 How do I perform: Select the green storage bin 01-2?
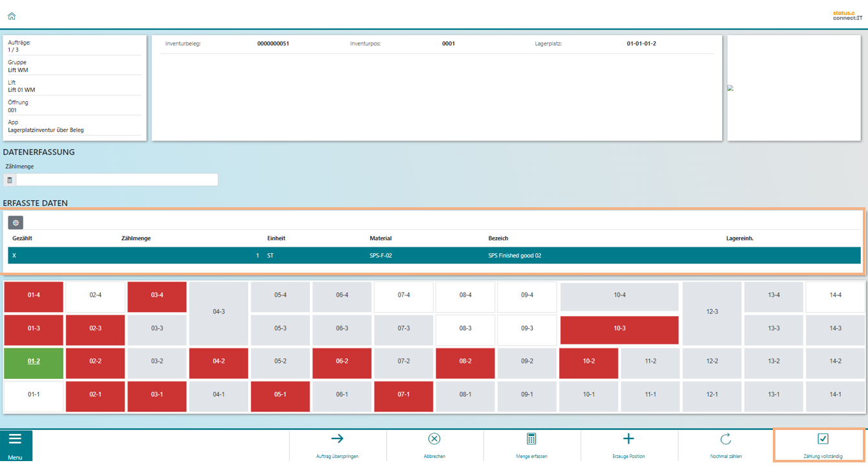(x=34, y=361)
